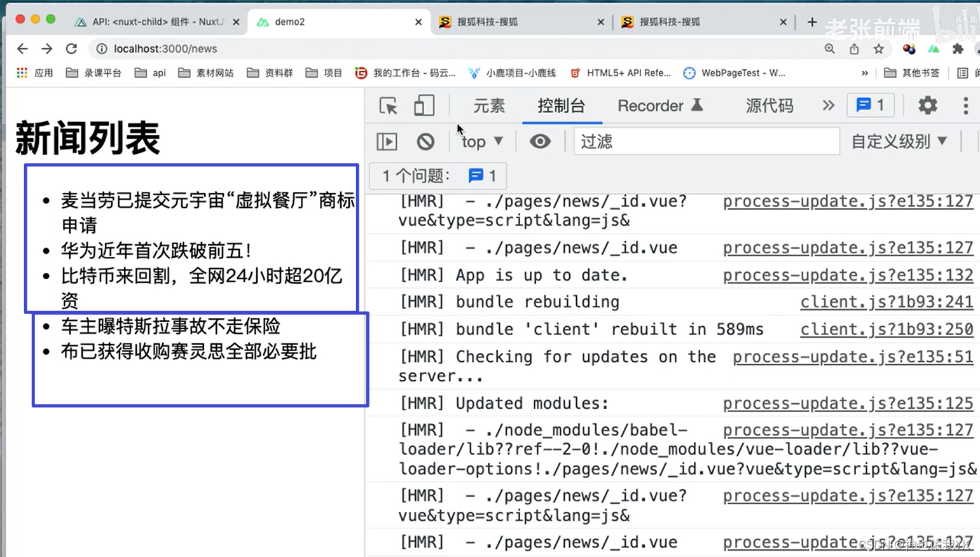Image resolution: width=980 pixels, height=557 pixels.
Task: Open process-update.js?e135:125 source link
Action: point(848,403)
